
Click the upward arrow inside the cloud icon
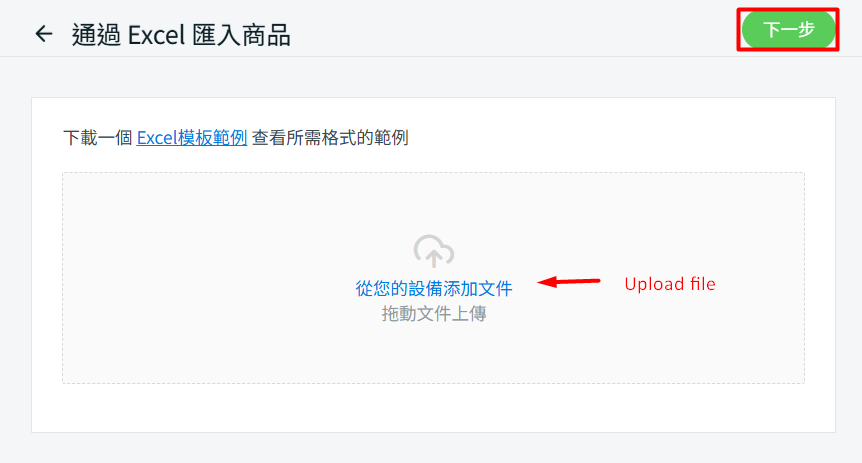tap(434, 257)
